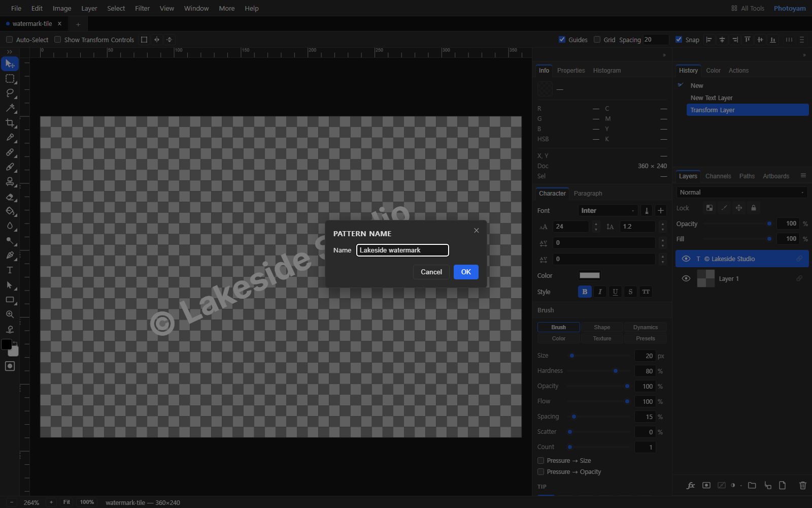Open the Normal blend mode dropdown
This screenshot has height=508, width=812.
coord(742,193)
